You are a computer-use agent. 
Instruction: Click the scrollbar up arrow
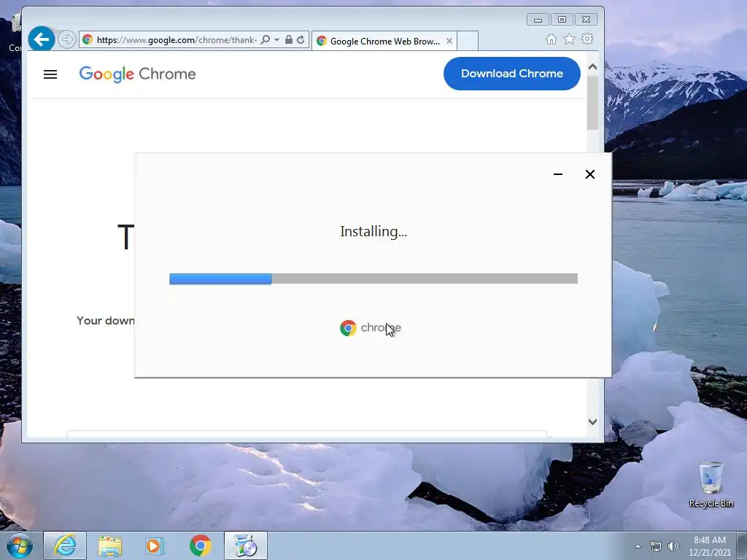point(592,67)
